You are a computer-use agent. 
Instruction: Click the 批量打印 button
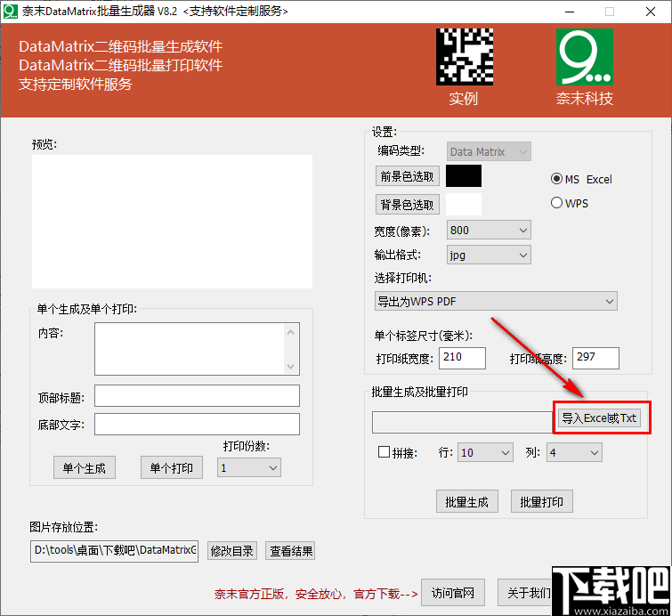point(542,501)
